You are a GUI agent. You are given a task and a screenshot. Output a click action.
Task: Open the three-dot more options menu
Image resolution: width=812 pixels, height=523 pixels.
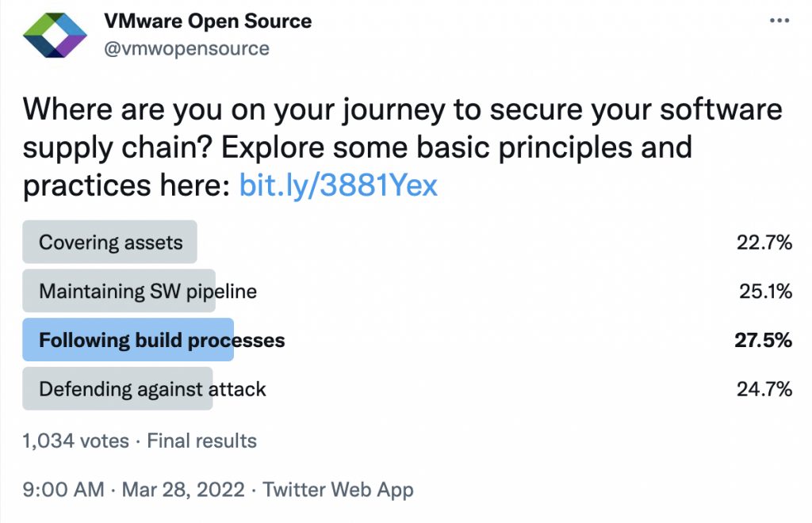[780, 22]
